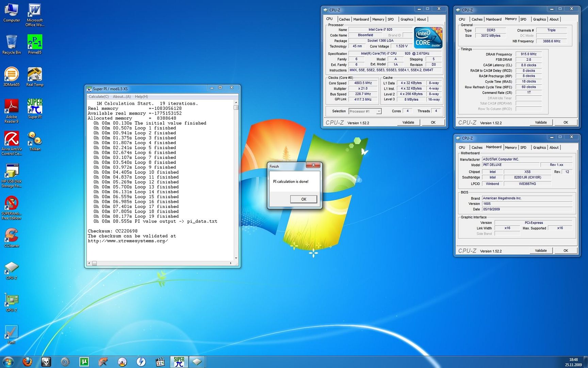Open Avira AntiVir Control Center icon
The height and width of the screenshot is (368, 588).
click(x=12, y=143)
